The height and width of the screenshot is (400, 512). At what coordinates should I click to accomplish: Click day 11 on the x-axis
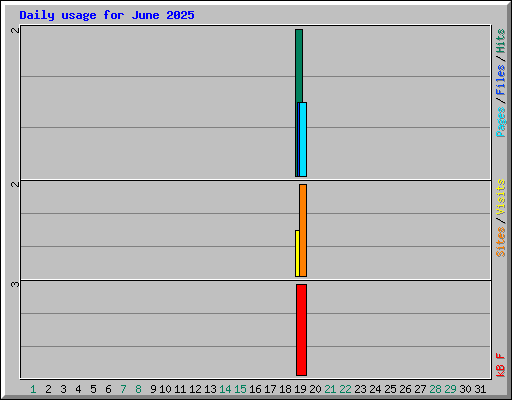pyautogui.click(x=180, y=389)
